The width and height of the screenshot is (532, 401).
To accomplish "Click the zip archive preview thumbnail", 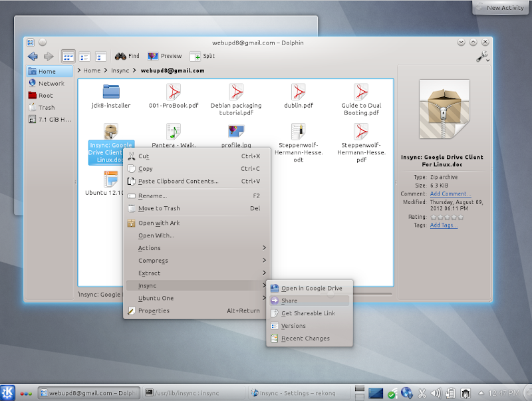I will [x=444, y=109].
